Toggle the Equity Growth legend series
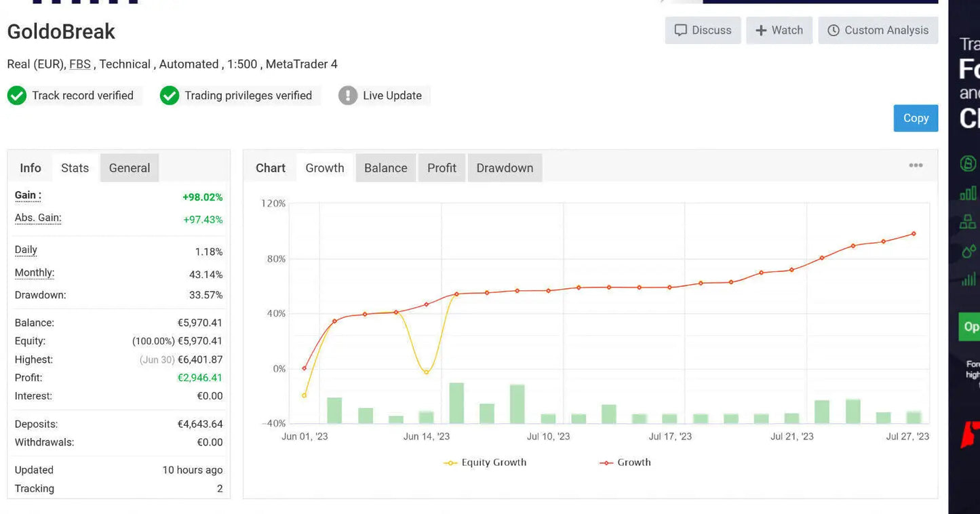This screenshot has width=980, height=514. (485, 462)
